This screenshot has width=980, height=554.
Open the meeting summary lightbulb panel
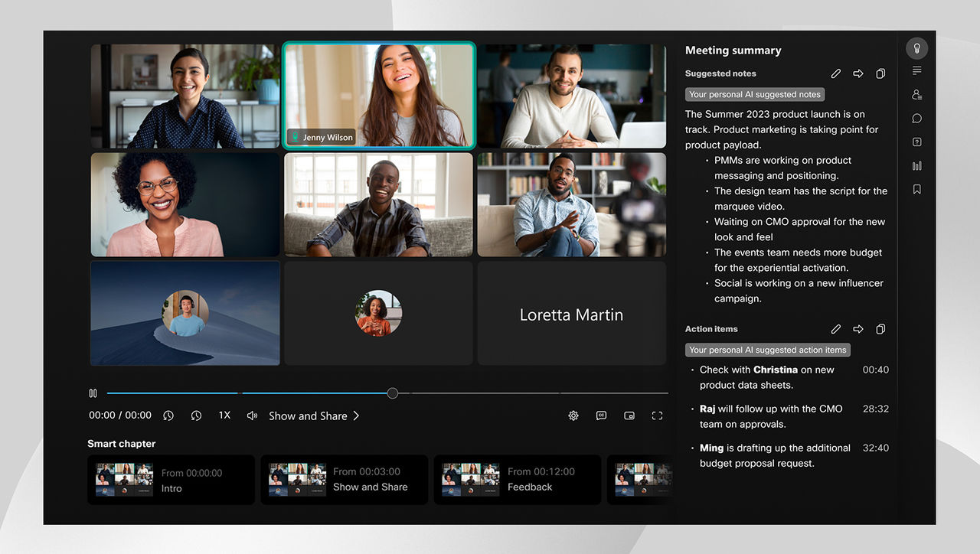916,48
